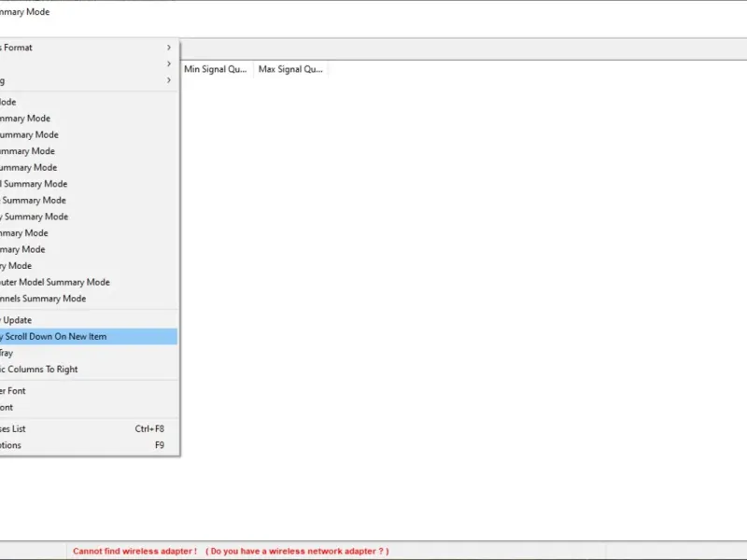Select "outer Model Summary Mode" entry
The image size is (747, 560).
[x=89, y=283]
